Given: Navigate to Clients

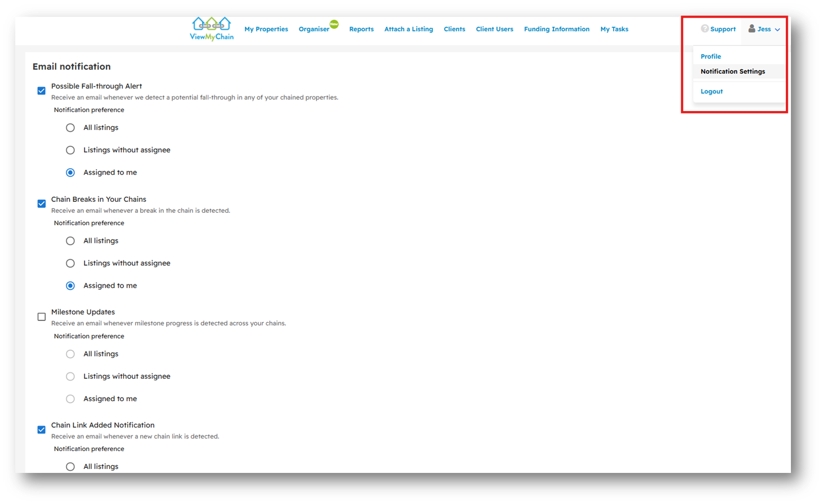Looking at the screenshot, I should 454,29.
